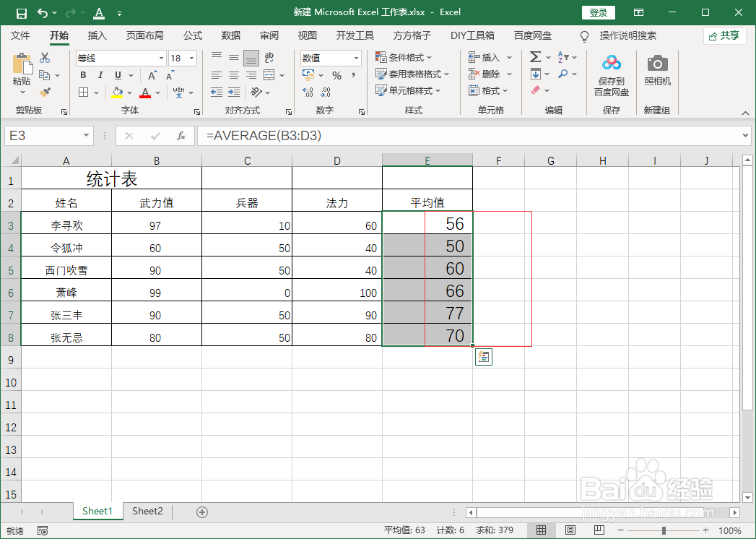This screenshot has height=539, width=756.
Task: Open the Name Box dropdown arrow
Action: [87, 136]
